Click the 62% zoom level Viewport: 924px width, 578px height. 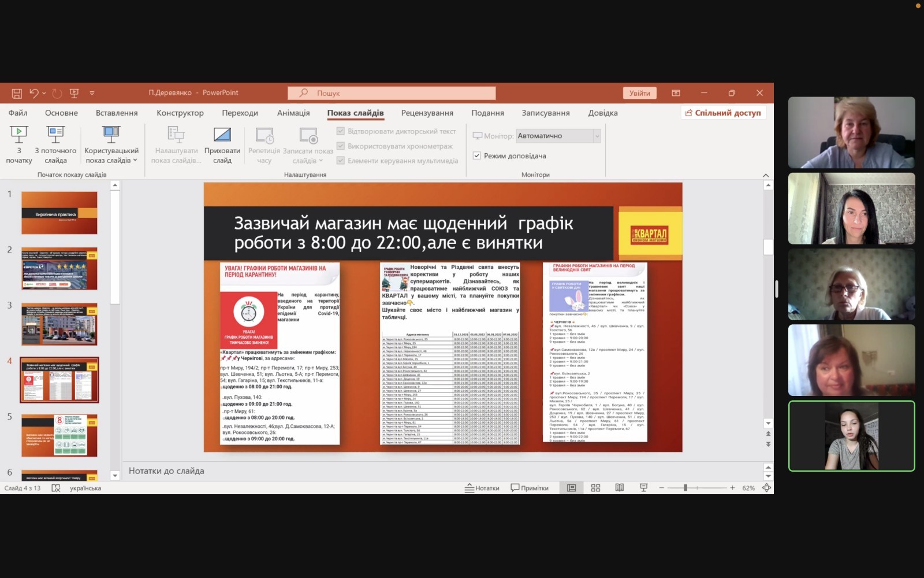pyautogui.click(x=748, y=488)
